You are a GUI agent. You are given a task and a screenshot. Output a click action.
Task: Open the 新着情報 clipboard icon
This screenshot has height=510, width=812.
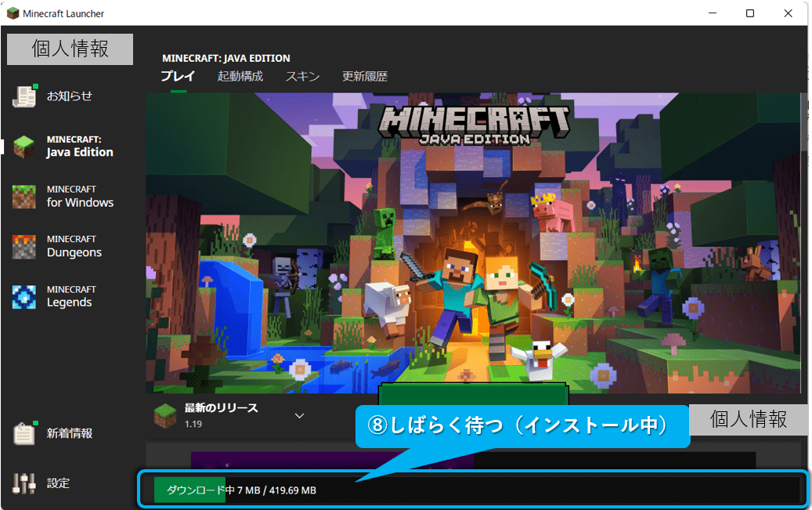(x=24, y=433)
